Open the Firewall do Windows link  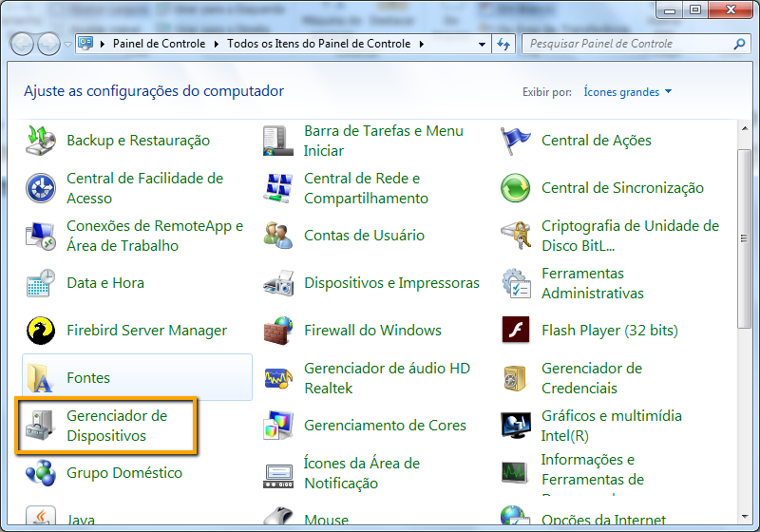click(x=372, y=331)
